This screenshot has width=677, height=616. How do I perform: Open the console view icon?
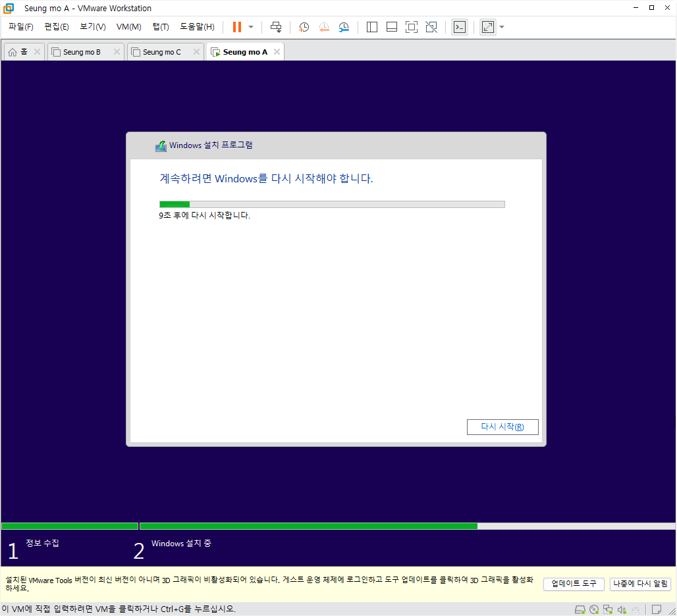click(x=460, y=27)
